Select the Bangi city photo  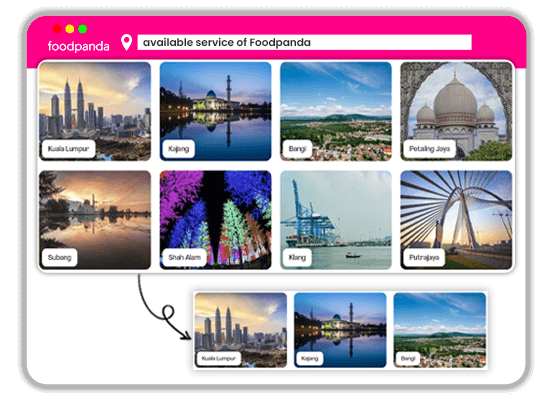(x=336, y=112)
